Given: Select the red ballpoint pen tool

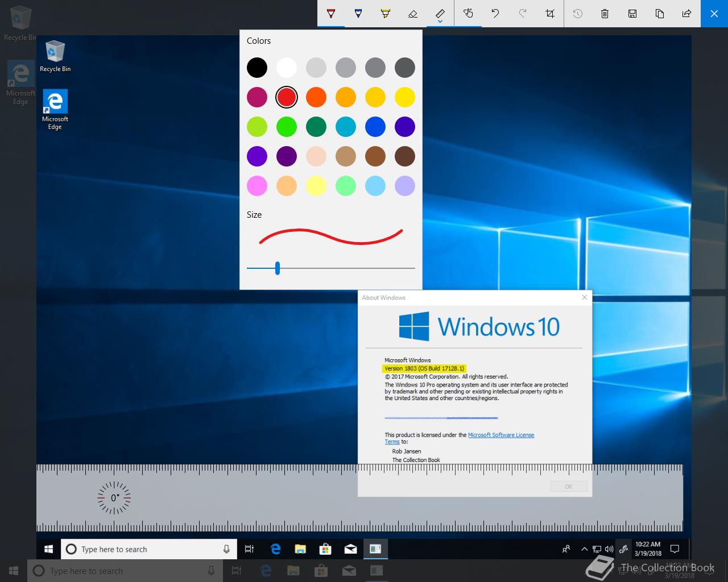Looking at the screenshot, I should click(x=331, y=14).
